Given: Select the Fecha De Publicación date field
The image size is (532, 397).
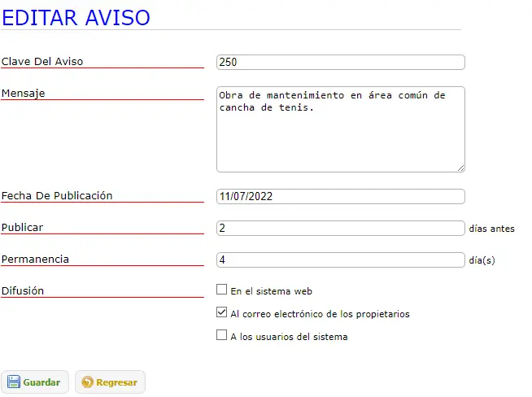Looking at the screenshot, I should tap(341, 196).
